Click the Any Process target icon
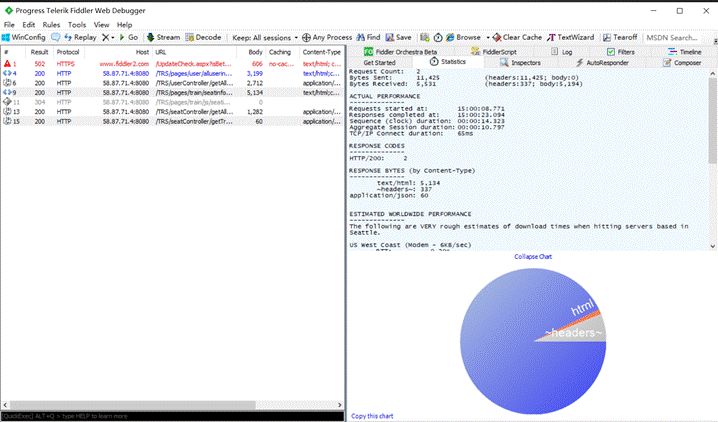This screenshot has height=422, width=718. pos(306,38)
